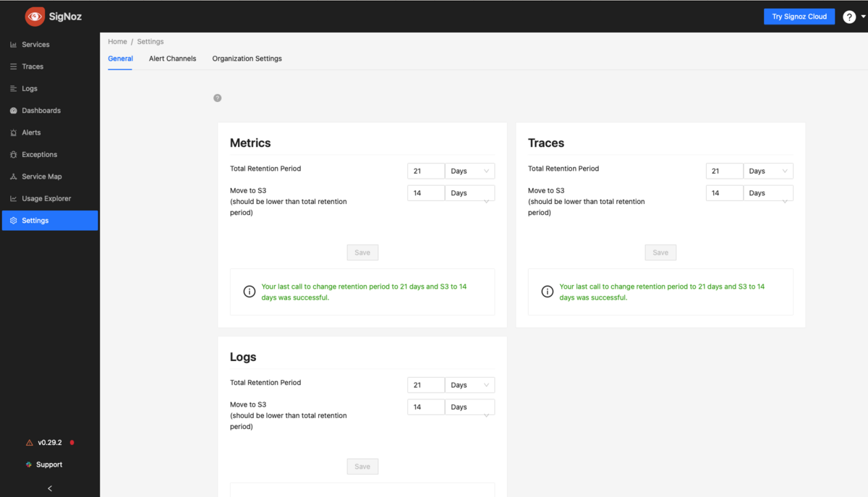Click the Slack icon beside Support

point(29,464)
